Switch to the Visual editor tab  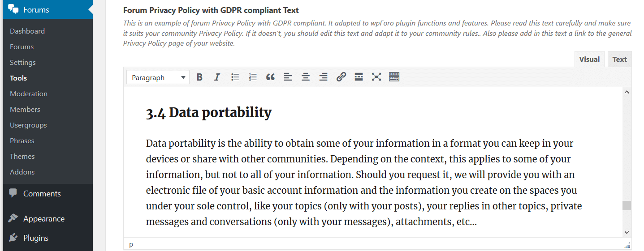(589, 59)
